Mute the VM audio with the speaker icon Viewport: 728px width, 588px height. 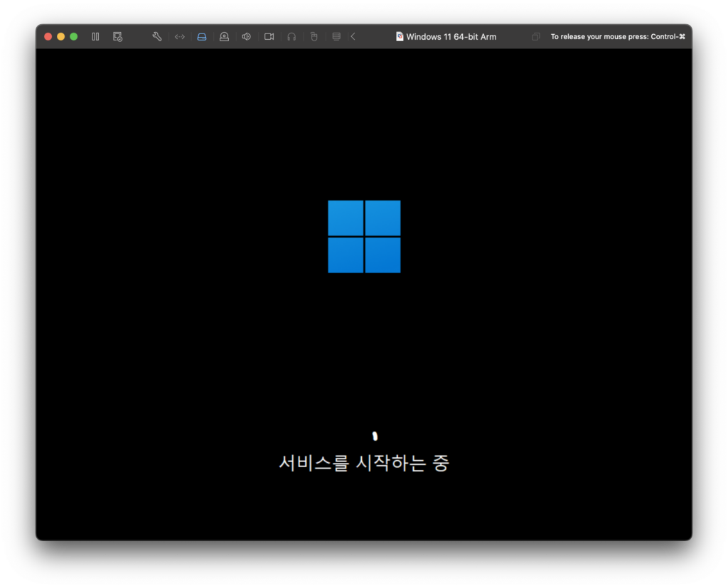(246, 36)
